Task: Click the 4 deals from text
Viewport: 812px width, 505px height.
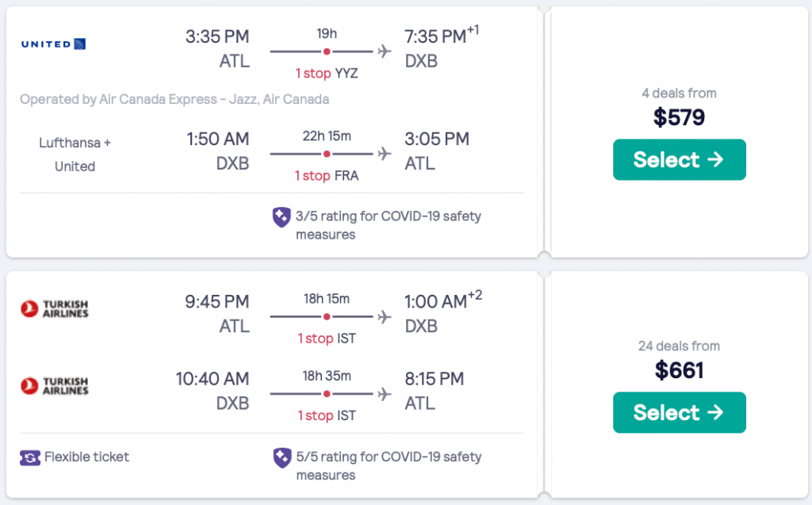Action: tap(679, 94)
